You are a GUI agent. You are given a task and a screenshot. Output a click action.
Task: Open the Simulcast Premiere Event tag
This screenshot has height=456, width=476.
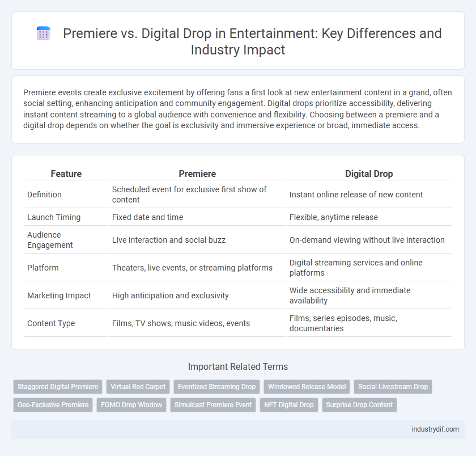point(213,405)
